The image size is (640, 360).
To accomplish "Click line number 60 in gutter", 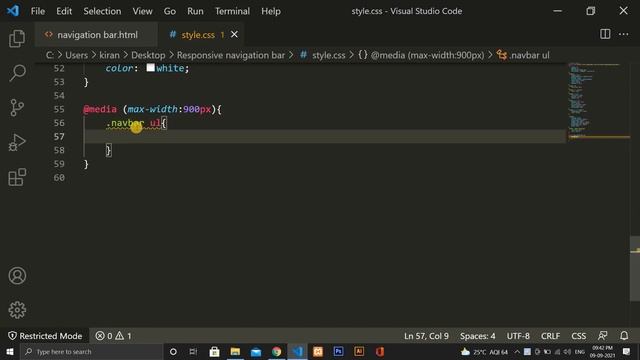I will tap(59, 178).
